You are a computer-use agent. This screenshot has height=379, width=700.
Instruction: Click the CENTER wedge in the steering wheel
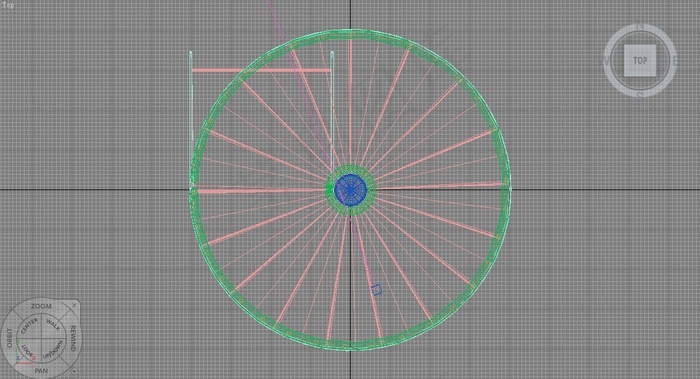29,326
